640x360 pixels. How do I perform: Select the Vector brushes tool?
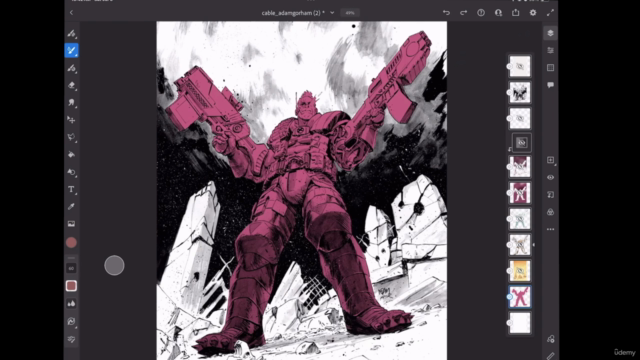71,68
